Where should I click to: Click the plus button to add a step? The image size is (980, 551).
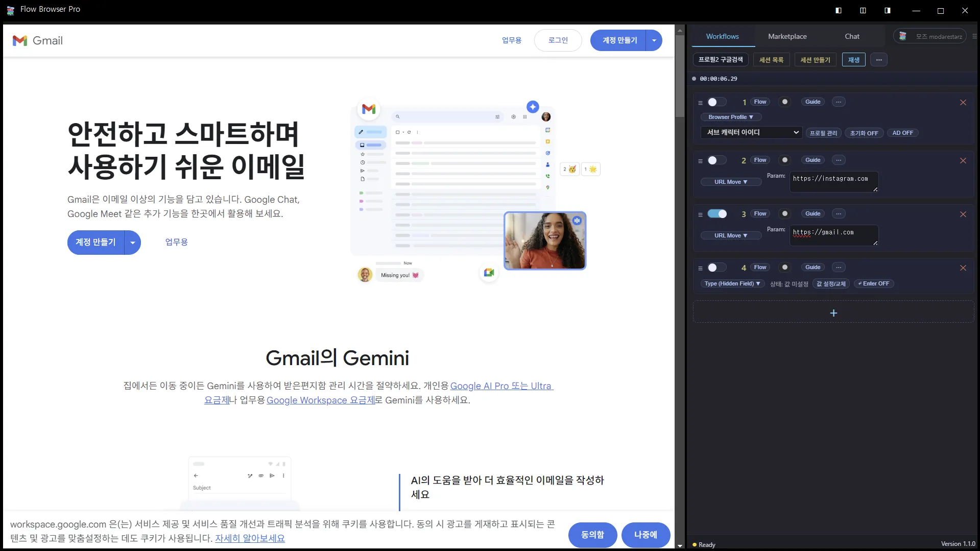[833, 313]
